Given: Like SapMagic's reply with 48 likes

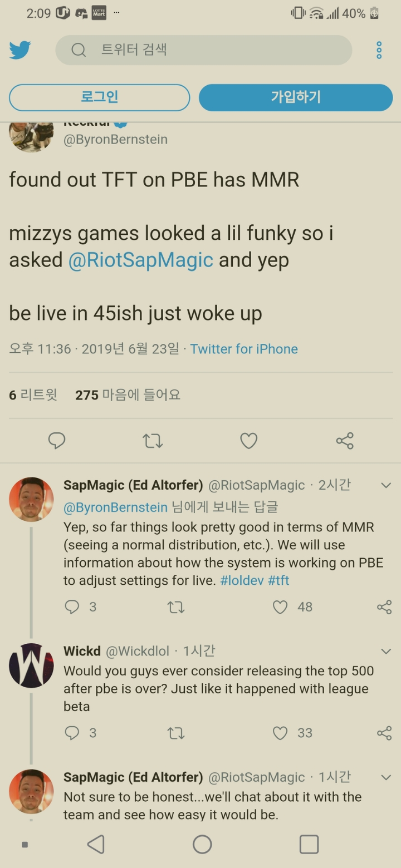Looking at the screenshot, I should (280, 607).
